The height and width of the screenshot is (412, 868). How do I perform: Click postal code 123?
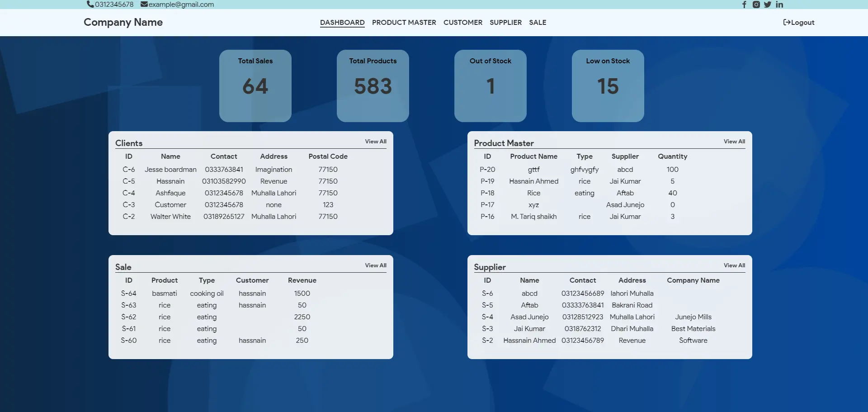coord(328,205)
